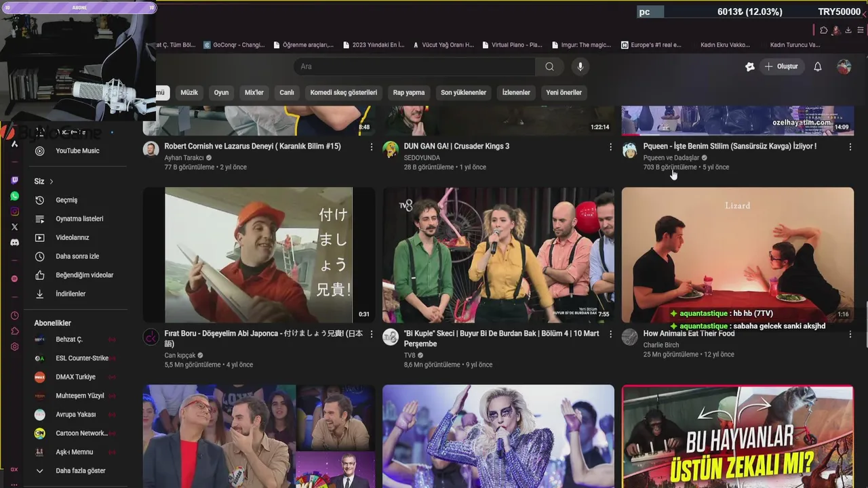
Task: Open the extensions puzzle icon in the browser sidebar
Action: (x=15, y=331)
